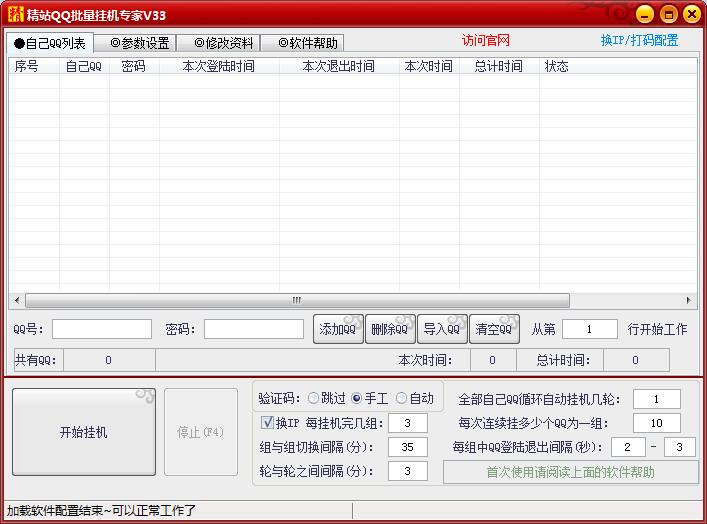Focus the login interval maximum field showing 3
Viewport: 707px width, 524px height.
coord(679,447)
